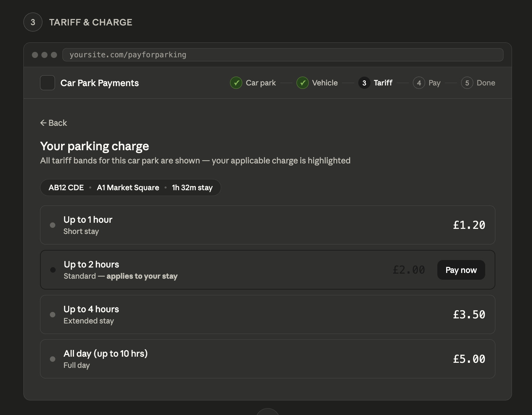This screenshot has width=532, height=415.
Task: Click the Car park step checkmark icon
Action: pyautogui.click(x=236, y=83)
